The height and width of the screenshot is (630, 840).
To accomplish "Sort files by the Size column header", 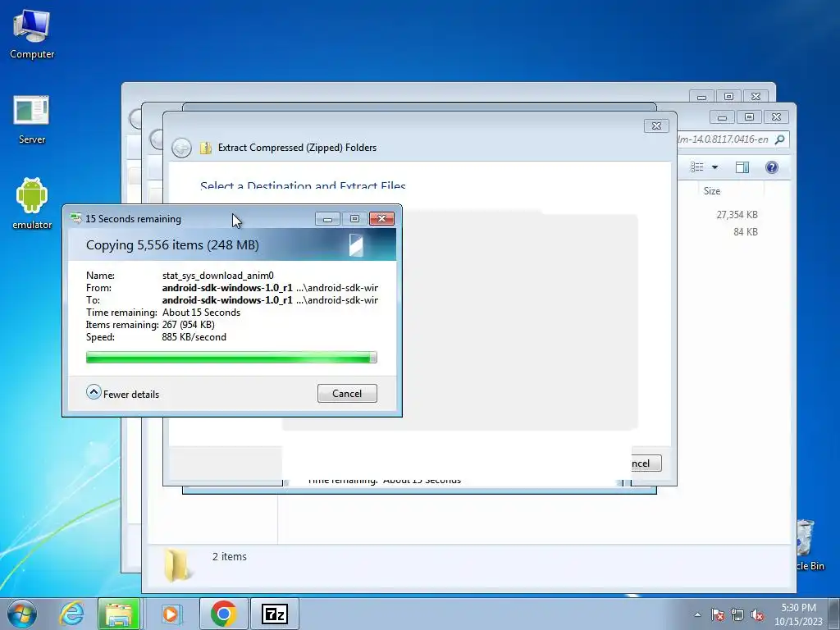I will coord(712,190).
